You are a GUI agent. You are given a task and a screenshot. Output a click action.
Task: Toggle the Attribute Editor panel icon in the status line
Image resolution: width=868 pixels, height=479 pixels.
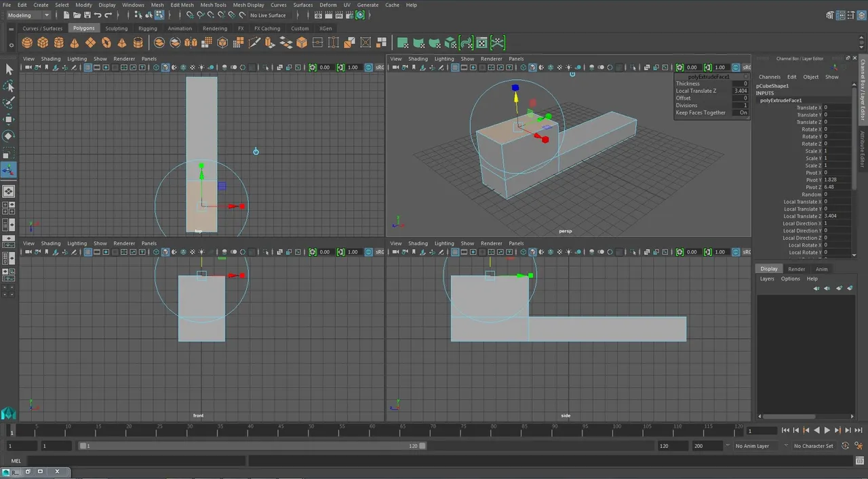tap(840, 15)
